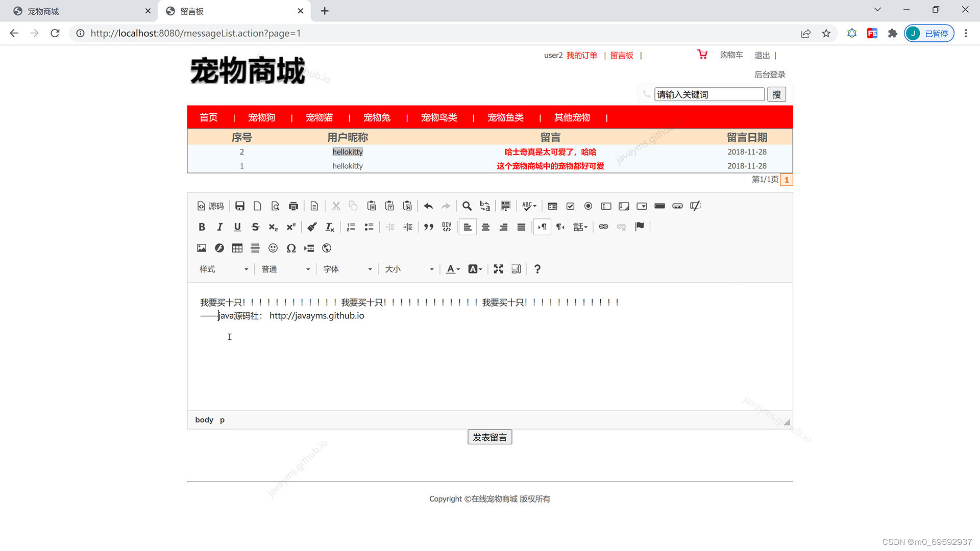980x551 pixels.
Task: Open the background color picker
Action: pyautogui.click(x=475, y=269)
